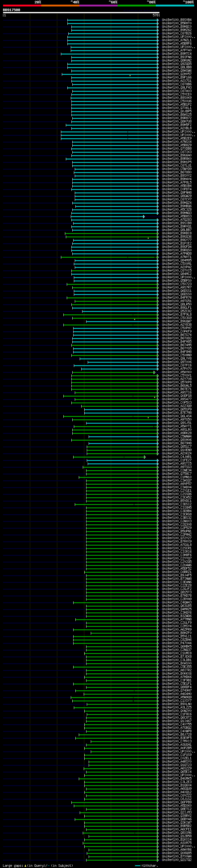This screenshot has width=197, height=868.
Task: Select the UniRef100_C4JAR1 label
Action: click(x=177, y=457)
